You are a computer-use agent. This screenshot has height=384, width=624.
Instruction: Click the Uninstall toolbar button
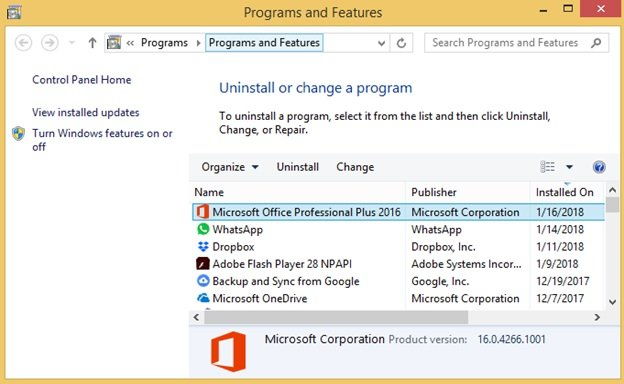(298, 167)
